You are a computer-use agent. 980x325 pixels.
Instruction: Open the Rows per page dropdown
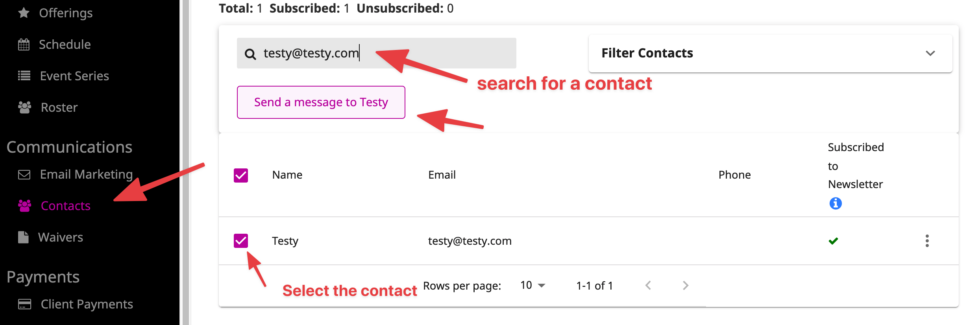(533, 285)
